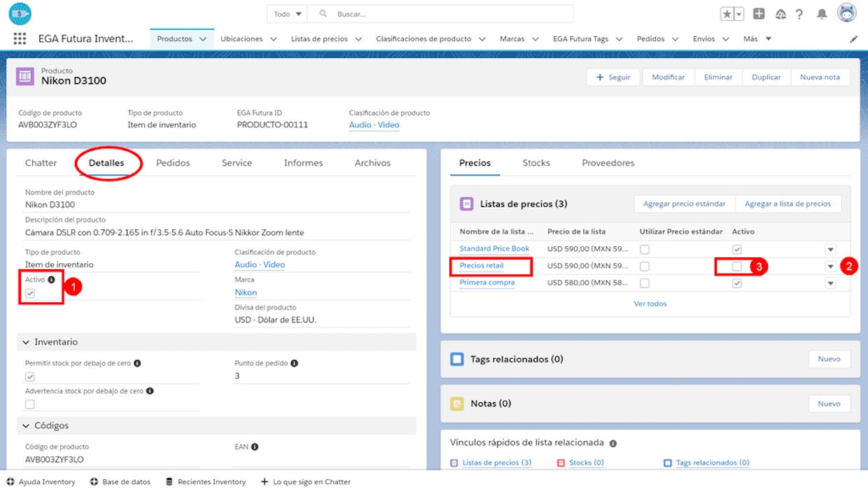Click the Modificar button
Screen dimensions: 868x491
pyautogui.click(x=668, y=77)
